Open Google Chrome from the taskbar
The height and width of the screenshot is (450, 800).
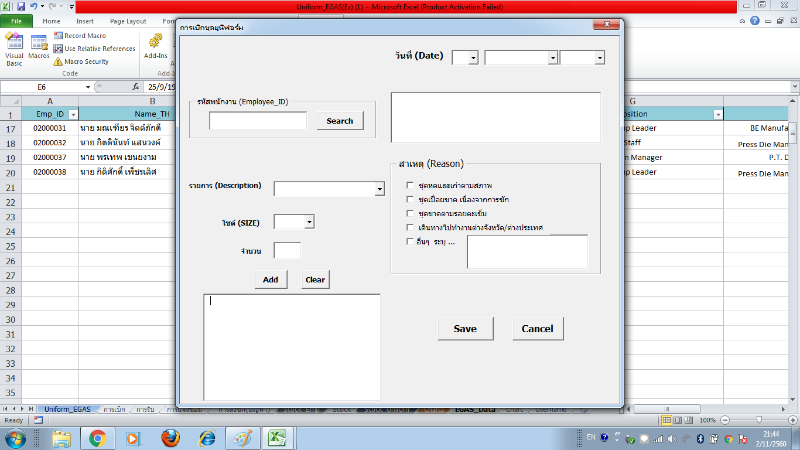98,438
